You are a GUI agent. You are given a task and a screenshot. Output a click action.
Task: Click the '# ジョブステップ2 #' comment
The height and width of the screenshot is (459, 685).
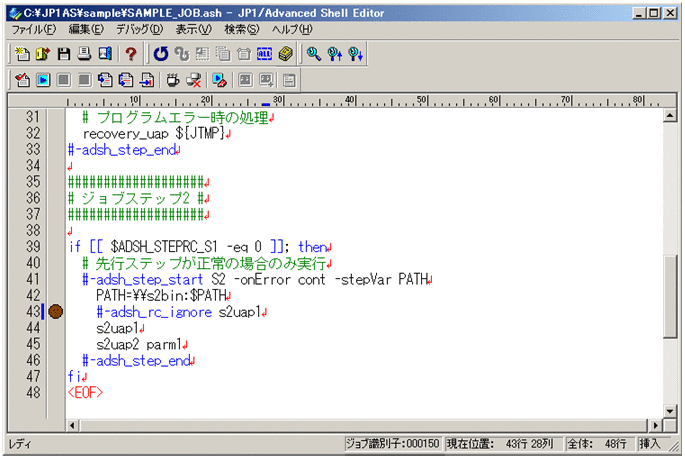point(135,198)
